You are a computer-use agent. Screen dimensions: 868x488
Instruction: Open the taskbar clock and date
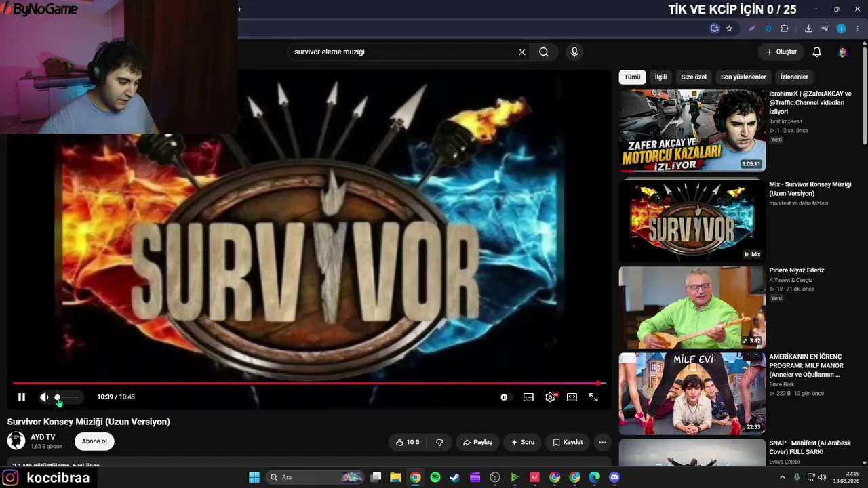pos(847,477)
